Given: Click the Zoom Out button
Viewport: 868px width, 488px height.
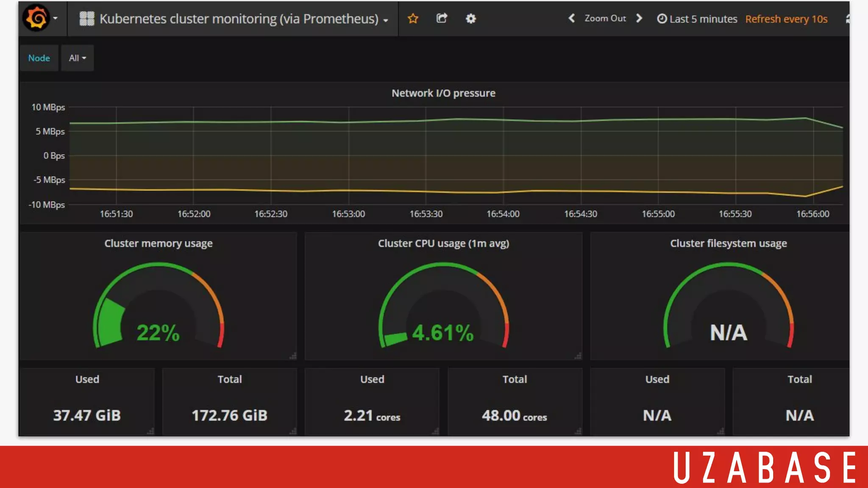Looking at the screenshot, I should (x=605, y=18).
